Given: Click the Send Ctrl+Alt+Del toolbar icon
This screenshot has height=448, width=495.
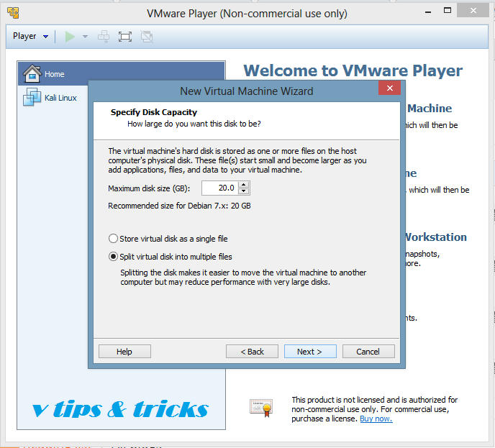Looking at the screenshot, I should (104, 37).
